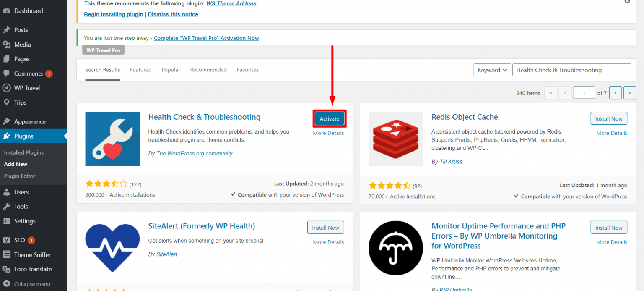Open Health Check & Troubleshooting title link
The image size is (644, 291).
click(204, 117)
